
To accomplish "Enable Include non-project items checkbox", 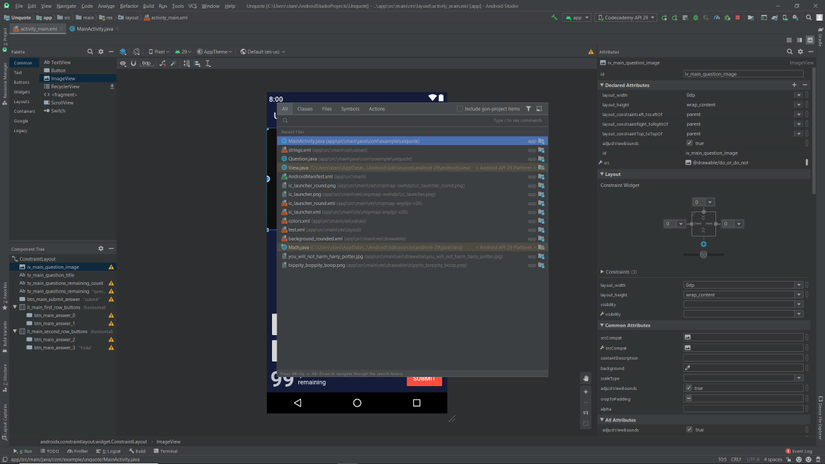I will point(460,109).
